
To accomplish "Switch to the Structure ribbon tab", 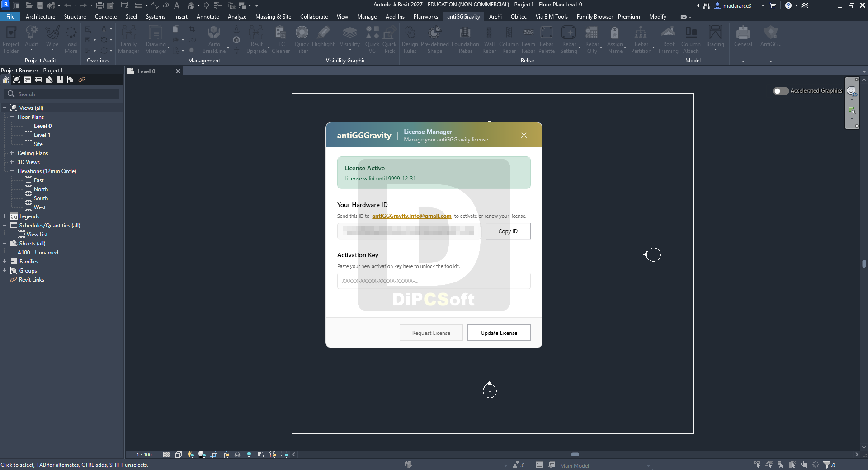I will 75,17.
